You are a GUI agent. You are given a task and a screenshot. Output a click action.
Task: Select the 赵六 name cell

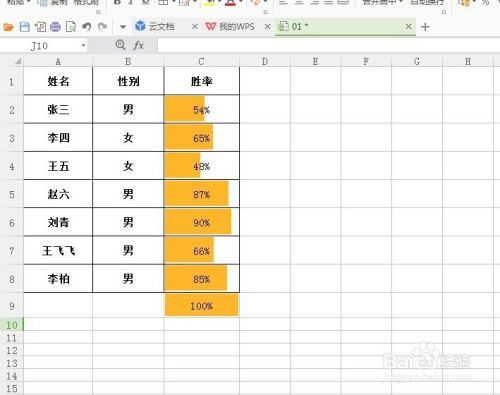point(58,194)
